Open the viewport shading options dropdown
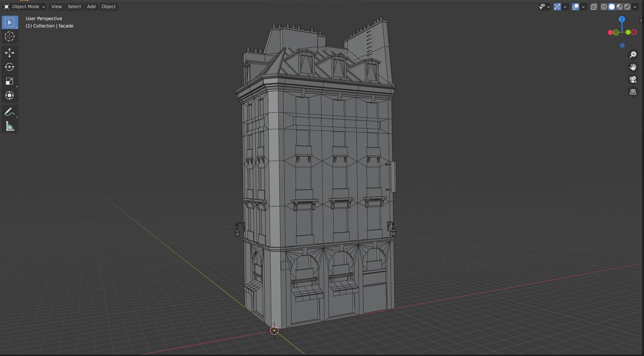The width and height of the screenshot is (644, 356). click(x=635, y=7)
